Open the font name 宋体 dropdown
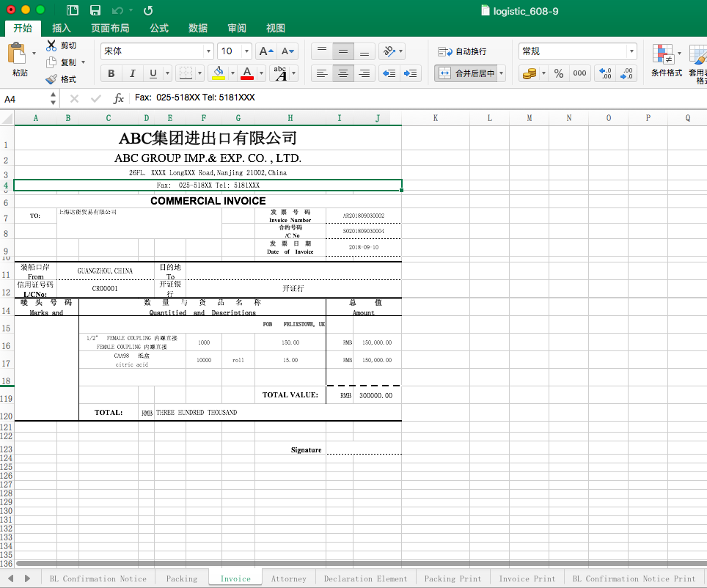Viewport: 707px width, 588px height. tap(208, 51)
